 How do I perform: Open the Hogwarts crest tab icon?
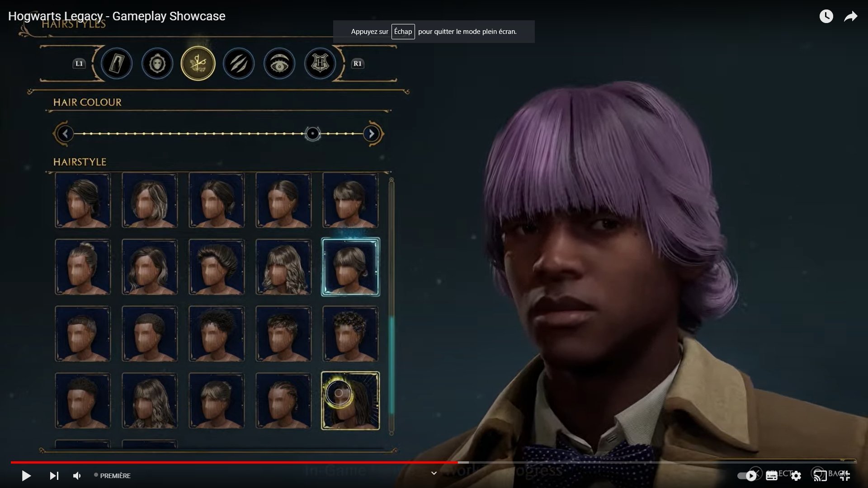[320, 63]
